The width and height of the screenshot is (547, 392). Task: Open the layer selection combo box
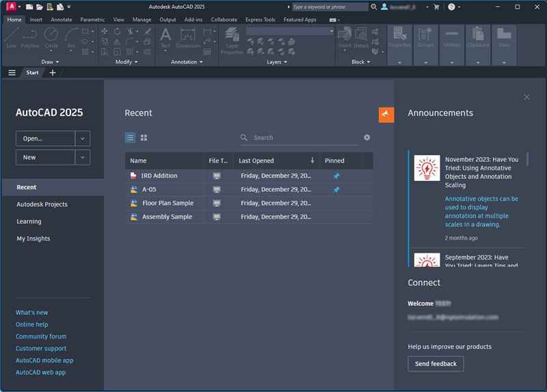pyautogui.click(x=289, y=31)
